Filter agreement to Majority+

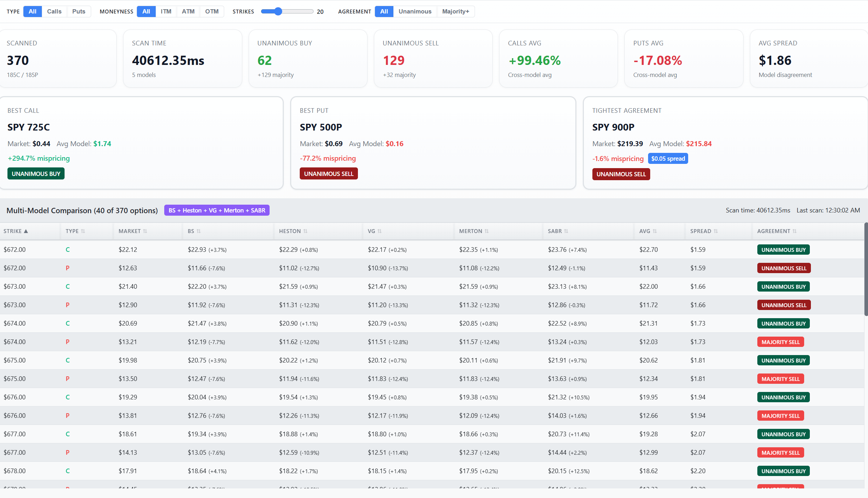(456, 11)
